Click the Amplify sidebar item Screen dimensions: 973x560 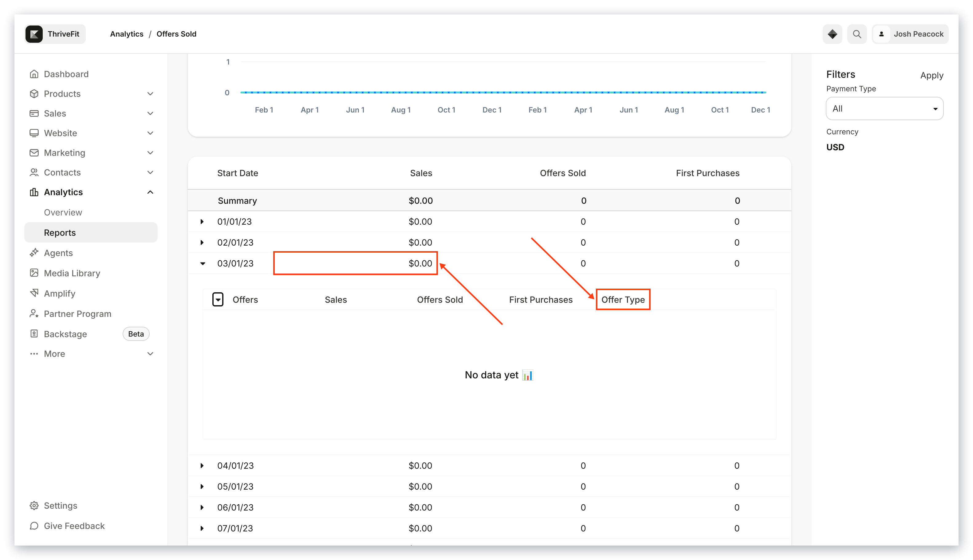click(x=60, y=293)
